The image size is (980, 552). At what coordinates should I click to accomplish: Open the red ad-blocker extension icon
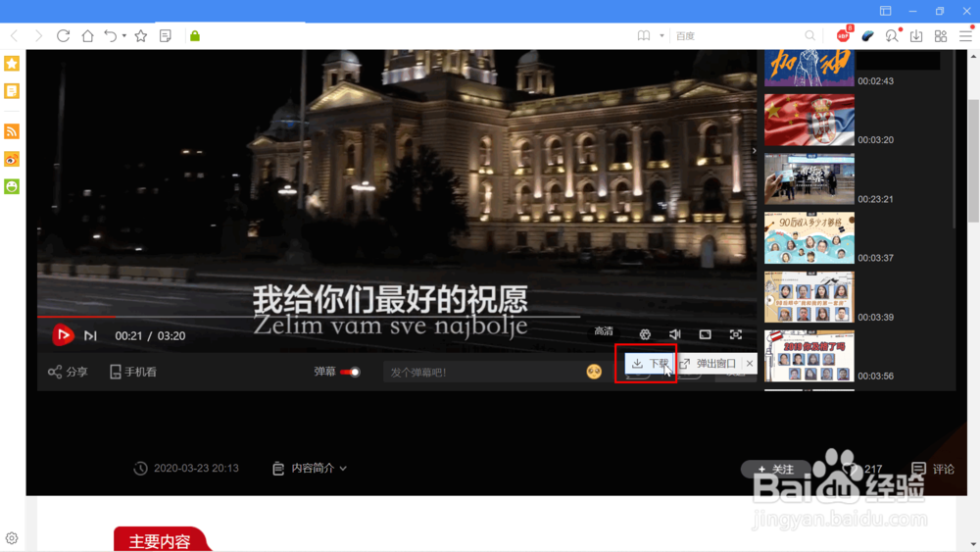[844, 35]
